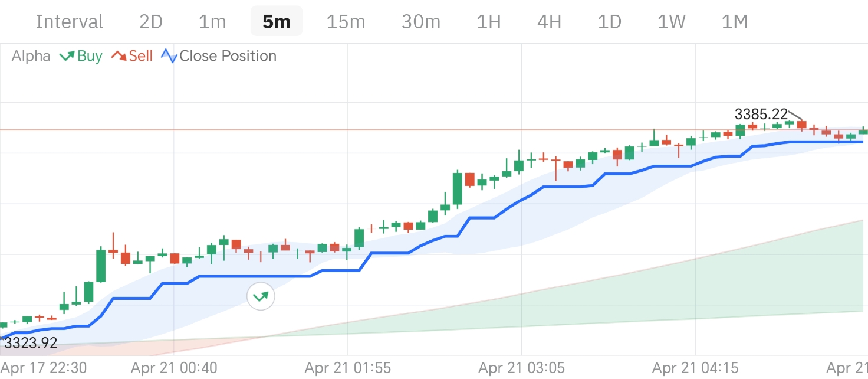Click the 3385.22 high price label
Image resolution: width=868 pixels, height=379 pixels.
[761, 114]
